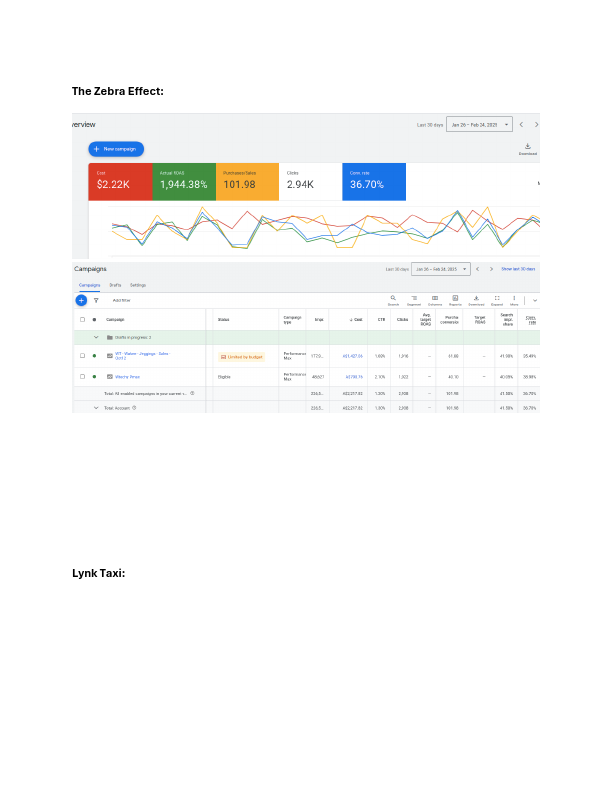Click the Segment icon in table toolbar

click(x=414, y=299)
